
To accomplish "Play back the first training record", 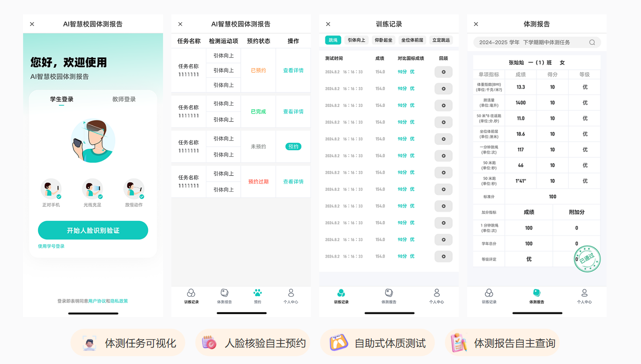I will 443,72.
